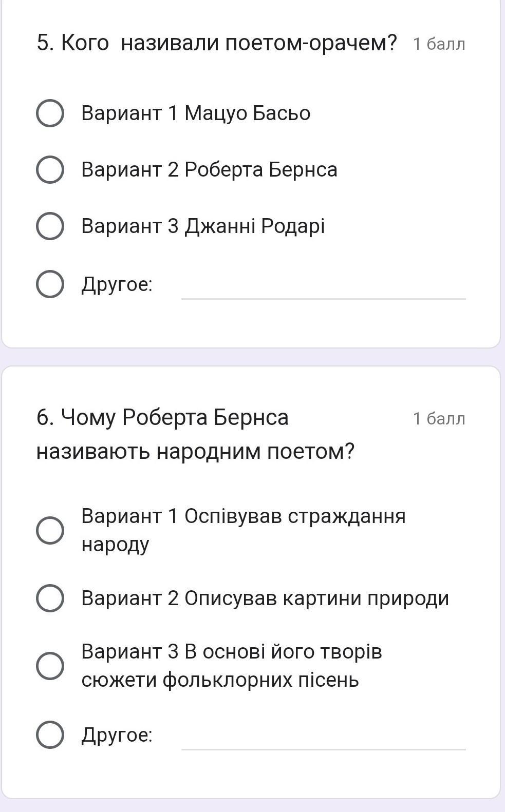This screenshot has height=812, width=505.
Task: Choose the radio for сюжети фольклорних пісень
Action: pos(50,666)
